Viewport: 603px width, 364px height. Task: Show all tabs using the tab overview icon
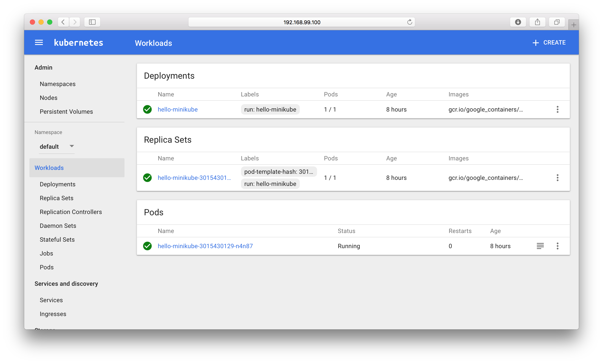pos(557,22)
